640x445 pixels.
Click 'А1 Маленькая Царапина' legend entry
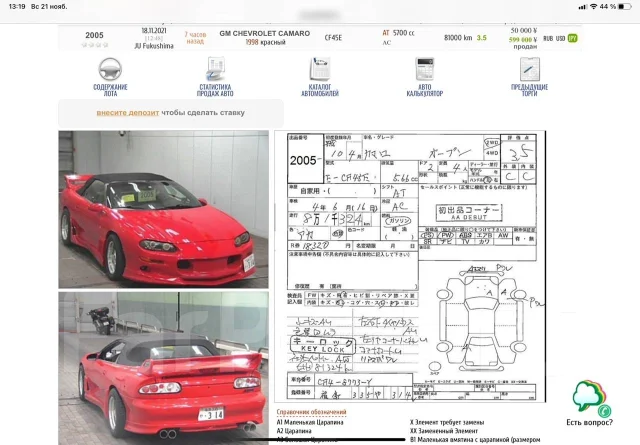click(310, 422)
